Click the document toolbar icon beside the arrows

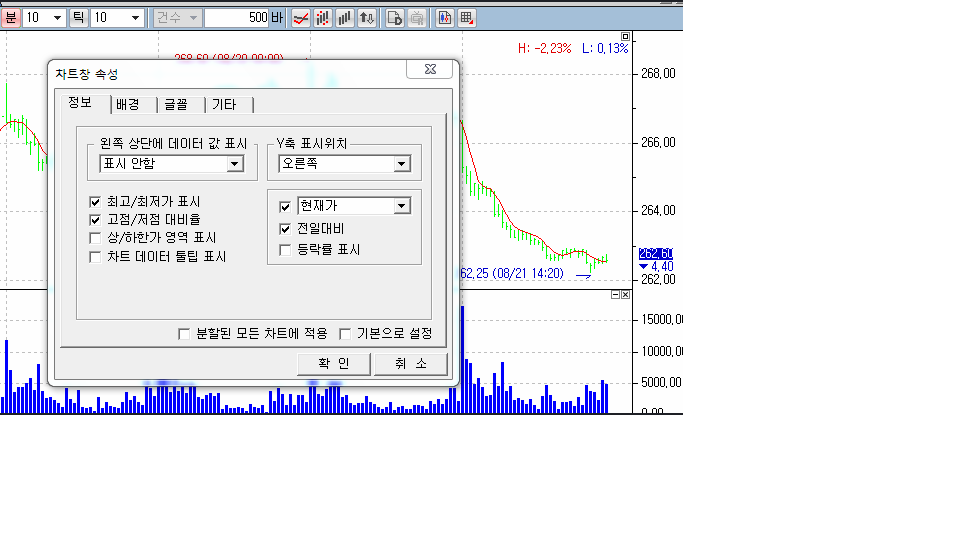point(395,18)
